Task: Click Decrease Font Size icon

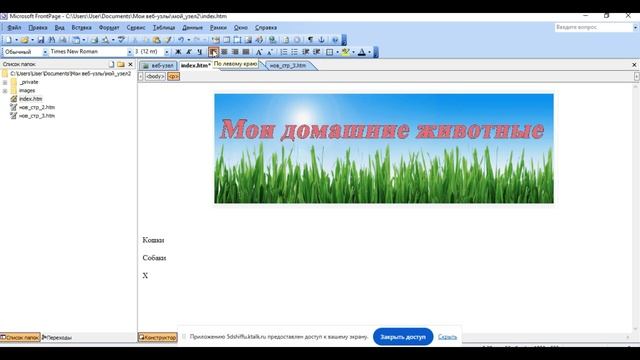Action: 270,52
